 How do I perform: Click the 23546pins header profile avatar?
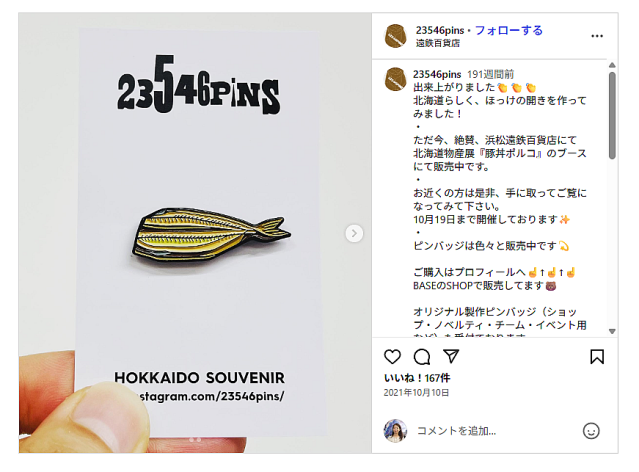click(x=396, y=36)
